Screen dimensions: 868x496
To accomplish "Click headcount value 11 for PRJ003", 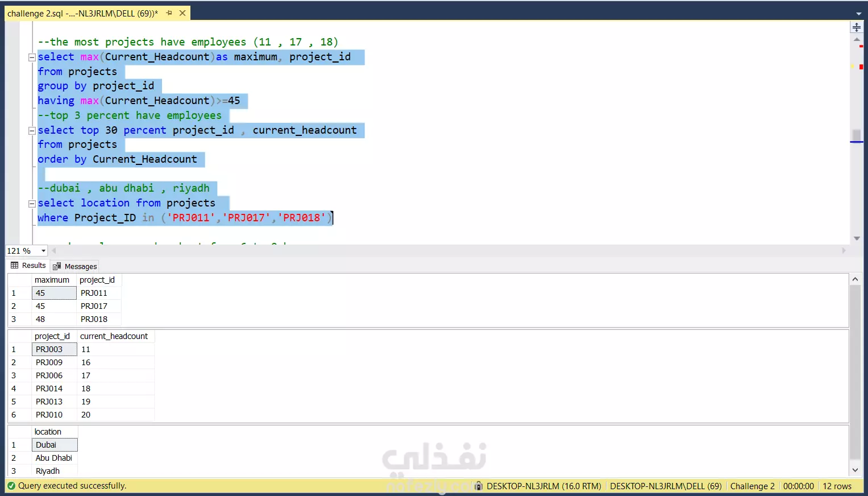I will tap(115, 349).
